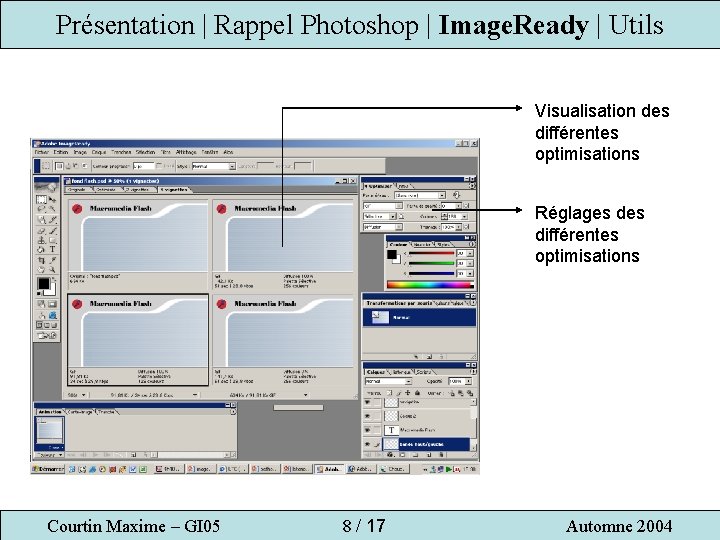Click the droplet icon in Optimiser panel
The width and height of the screenshot is (720, 540).
tap(456, 195)
